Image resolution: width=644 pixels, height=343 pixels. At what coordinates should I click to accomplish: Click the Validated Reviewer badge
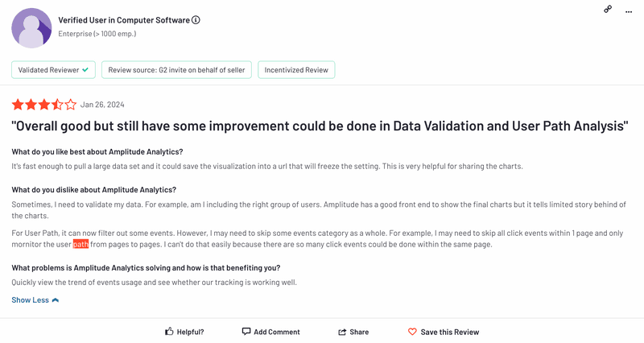(53, 70)
